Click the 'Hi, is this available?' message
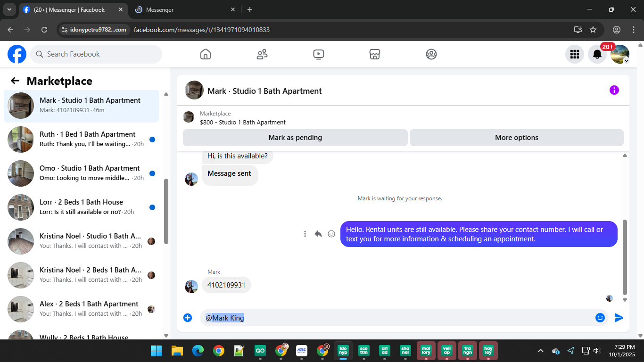The image size is (644, 362). pos(238,156)
